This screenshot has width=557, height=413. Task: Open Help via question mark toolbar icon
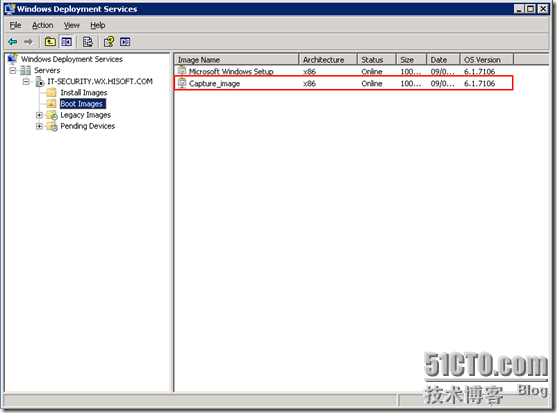point(109,42)
